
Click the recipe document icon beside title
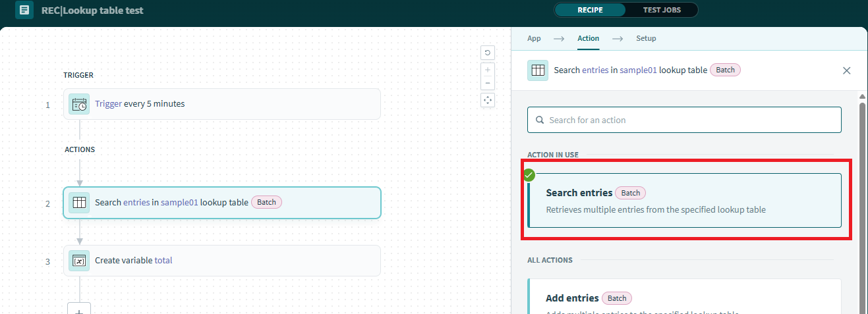click(x=24, y=10)
